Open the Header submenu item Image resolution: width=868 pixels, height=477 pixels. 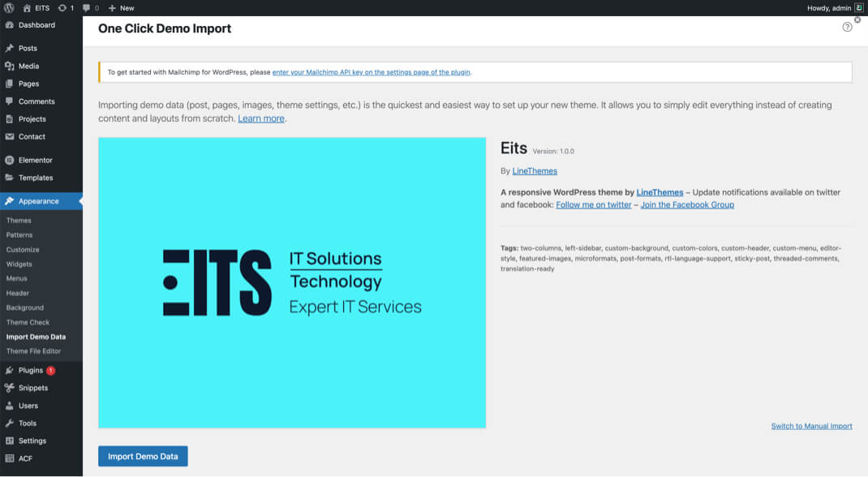[x=18, y=294]
